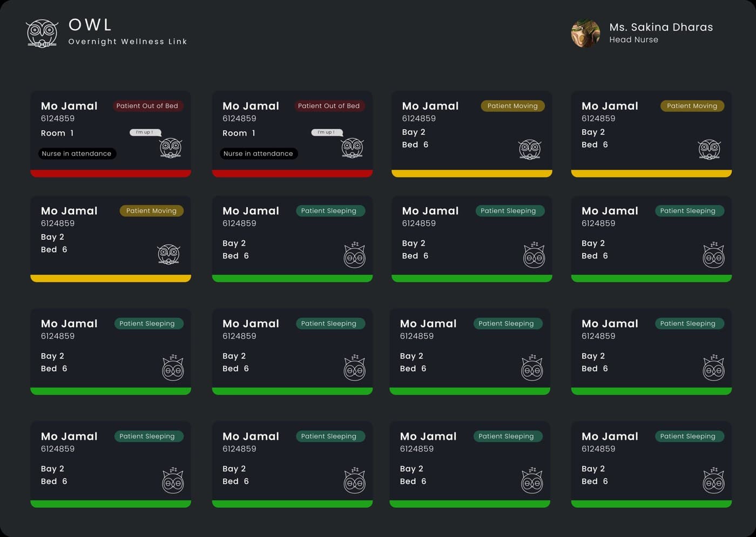Viewport: 756px width, 537px height.
Task: Click red status bar under first Out of Bed card
Action: pos(111,173)
